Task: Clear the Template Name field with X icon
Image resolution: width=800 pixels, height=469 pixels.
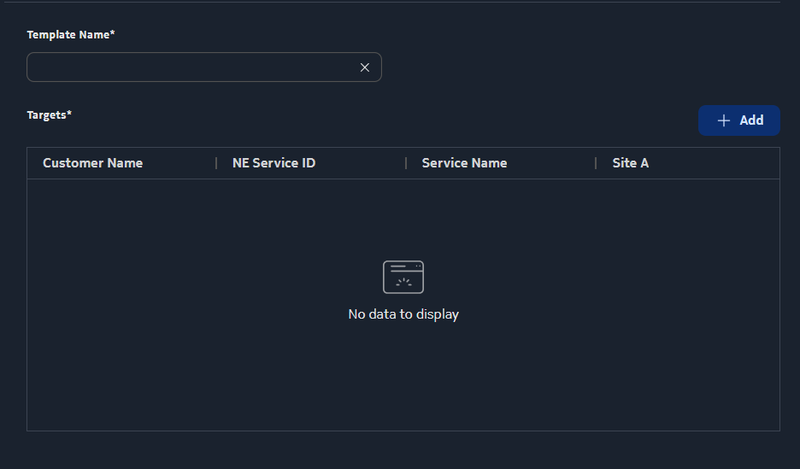Action: (x=365, y=67)
